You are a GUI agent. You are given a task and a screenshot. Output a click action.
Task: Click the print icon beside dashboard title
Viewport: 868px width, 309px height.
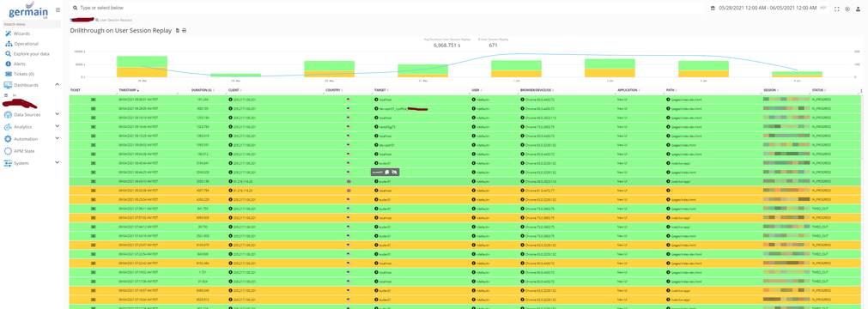185,30
